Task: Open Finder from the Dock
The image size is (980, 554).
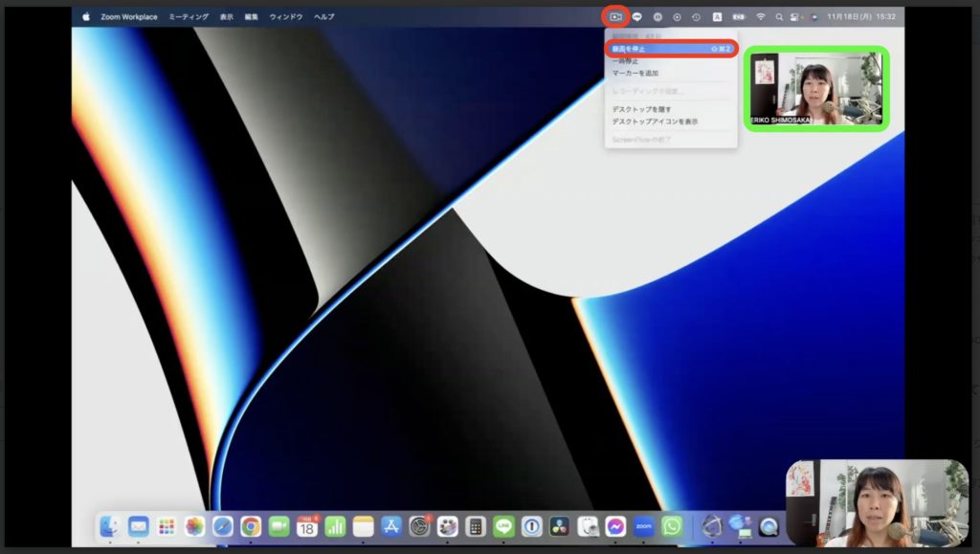Action: tap(110, 525)
